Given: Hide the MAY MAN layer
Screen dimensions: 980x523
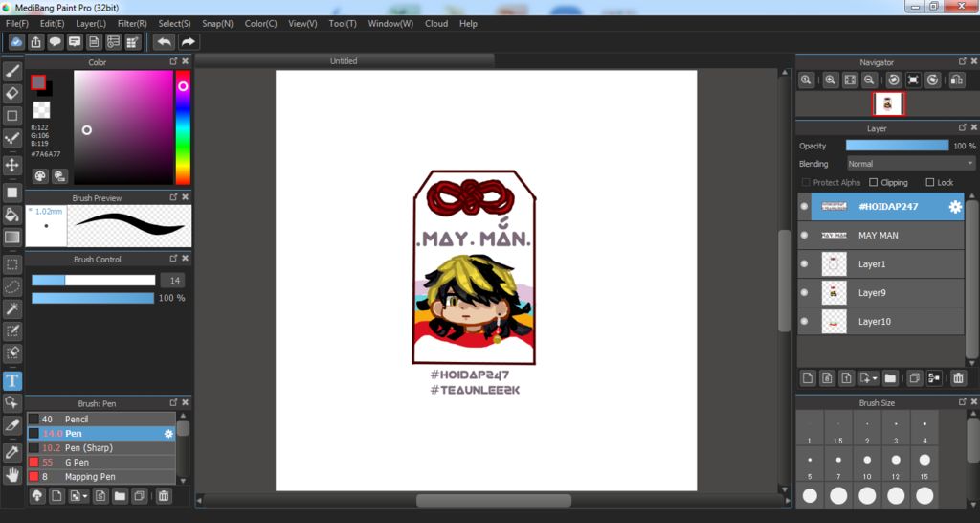Looking at the screenshot, I should click(x=804, y=236).
